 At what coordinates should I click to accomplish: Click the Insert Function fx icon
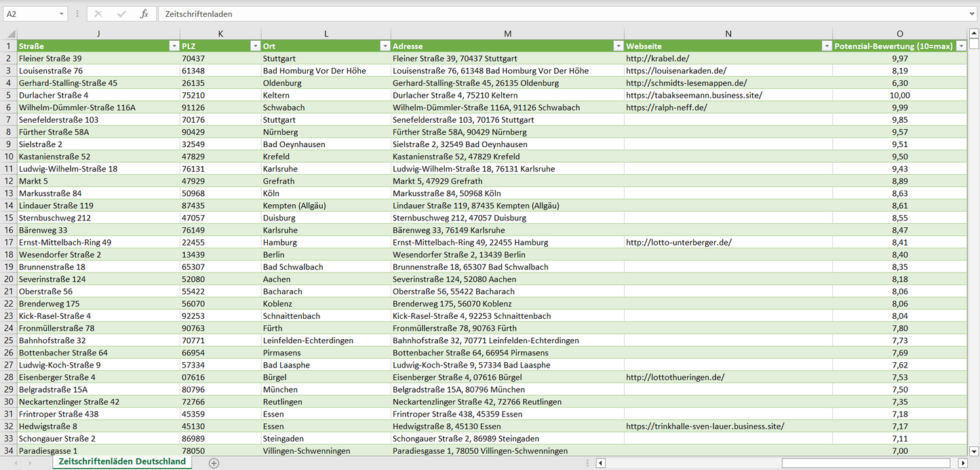coord(144,14)
